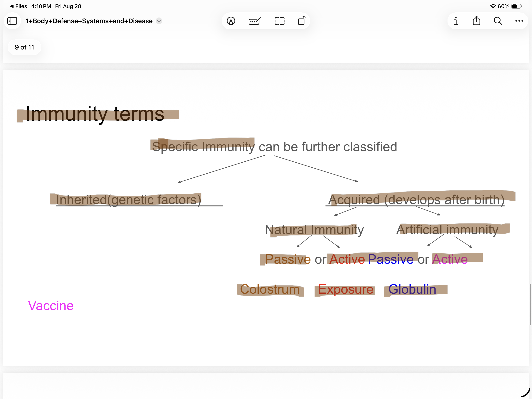The width and height of the screenshot is (532, 399).
Task: Go back to Files app
Action: pos(19,6)
